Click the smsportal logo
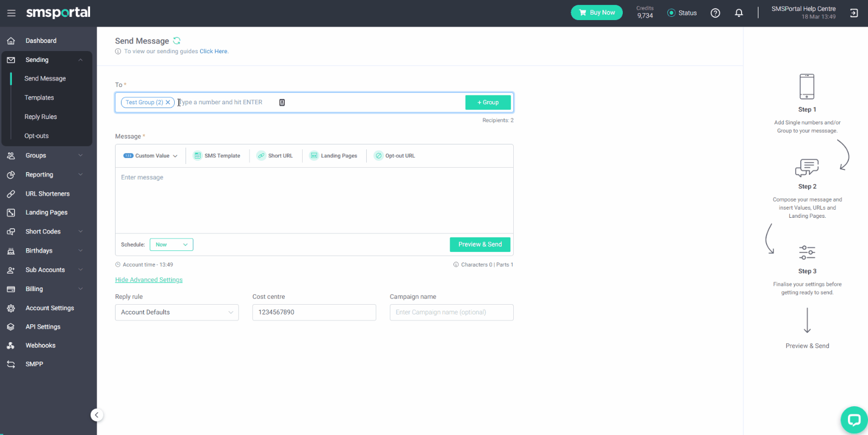The width and height of the screenshot is (868, 435). (58, 12)
